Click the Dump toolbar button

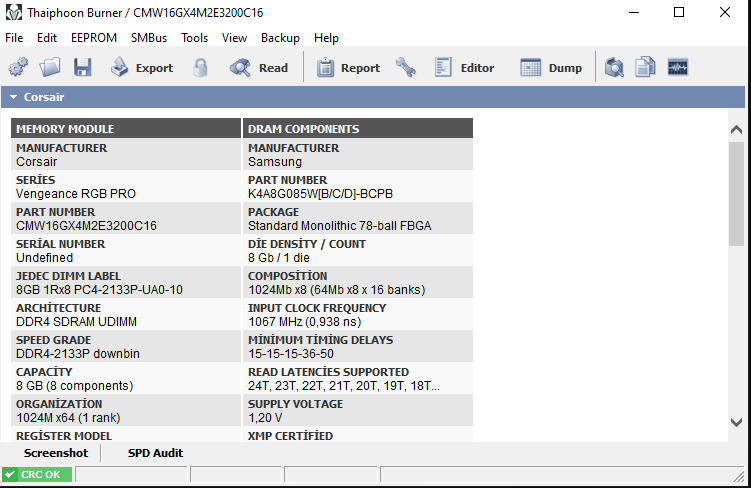pos(551,68)
